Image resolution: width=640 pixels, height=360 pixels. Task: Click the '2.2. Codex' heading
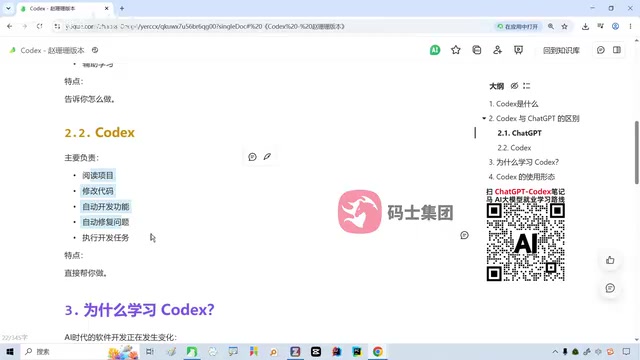100,133
